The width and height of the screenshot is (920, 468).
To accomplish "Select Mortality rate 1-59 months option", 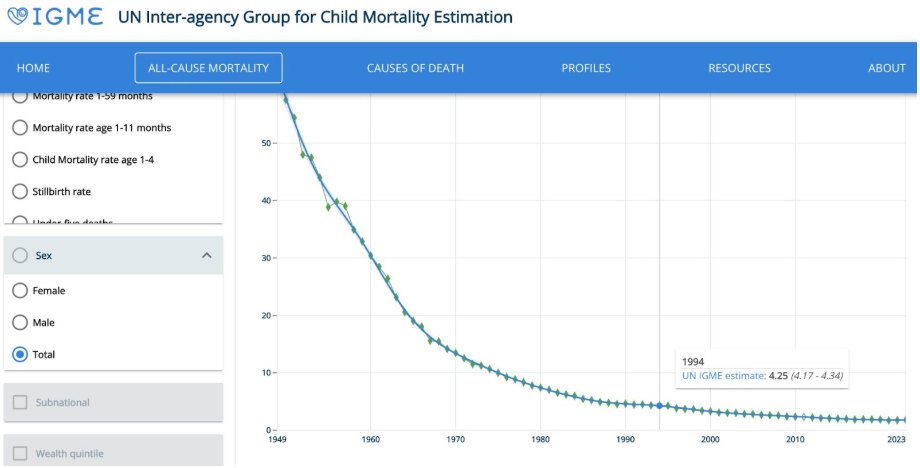I will pyautogui.click(x=20, y=97).
